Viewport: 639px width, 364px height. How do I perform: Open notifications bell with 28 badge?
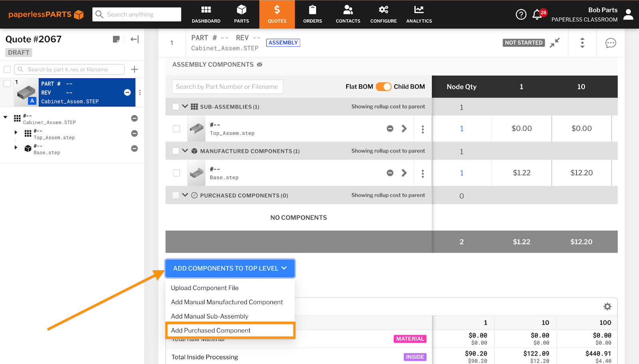539,14
